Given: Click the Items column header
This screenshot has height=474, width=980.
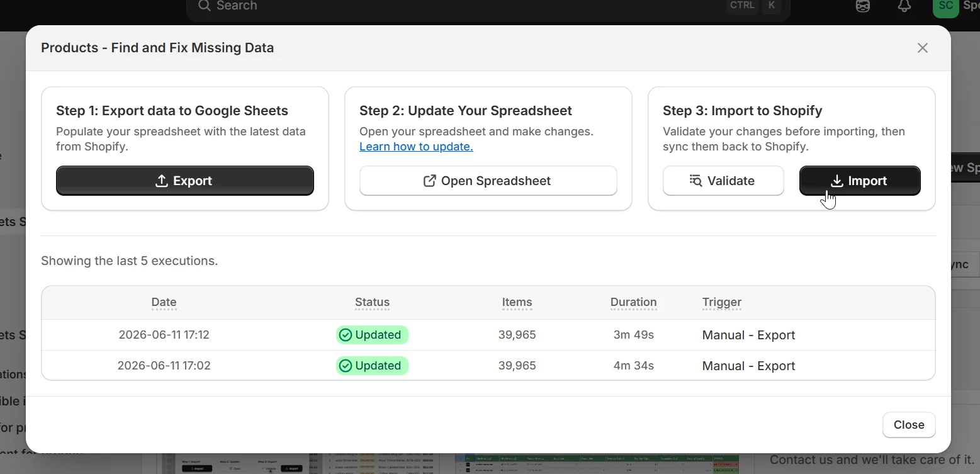Looking at the screenshot, I should tap(517, 302).
